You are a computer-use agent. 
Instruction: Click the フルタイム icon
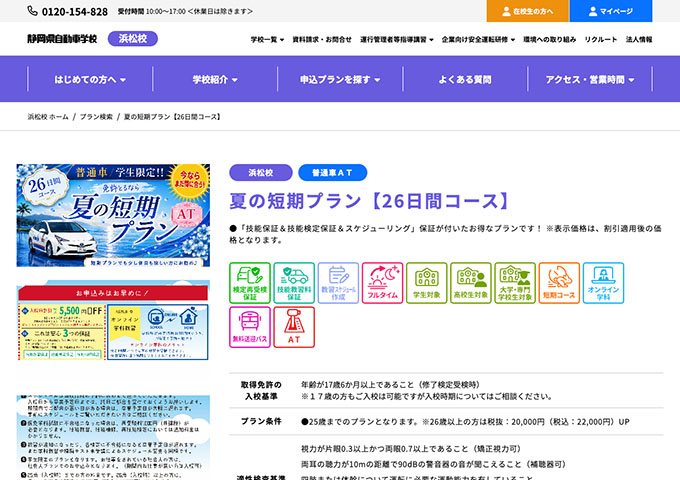coord(382,283)
